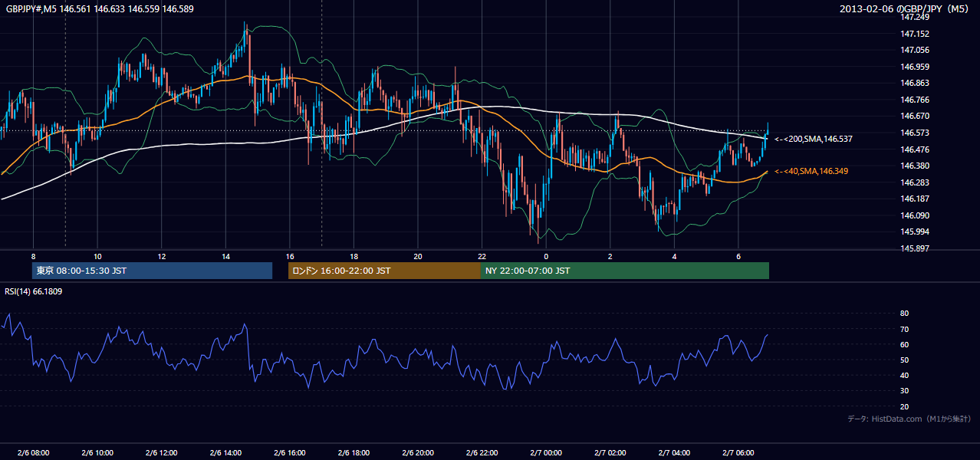Click the 2/6 22:00 time axis label
This screenshot has height=460, width=980.
point(482,452)
